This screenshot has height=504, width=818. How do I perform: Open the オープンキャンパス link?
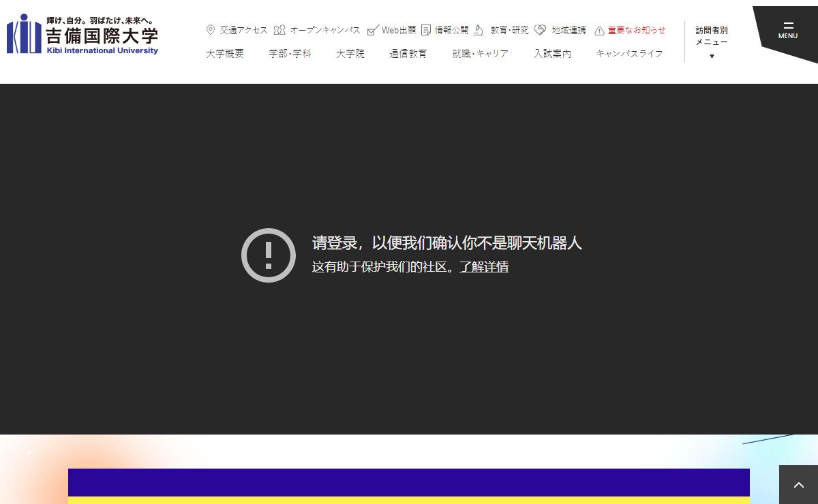(x=325, y=31)
